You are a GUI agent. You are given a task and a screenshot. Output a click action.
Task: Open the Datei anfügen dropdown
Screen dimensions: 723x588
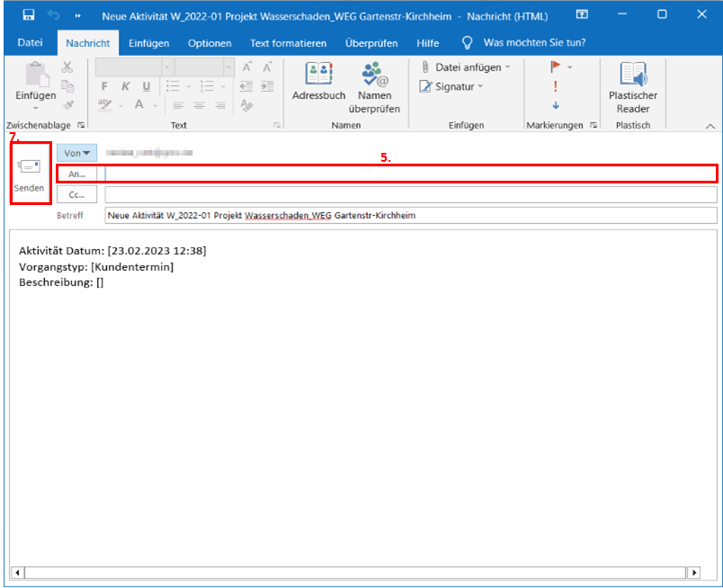(x=466, y=67)
